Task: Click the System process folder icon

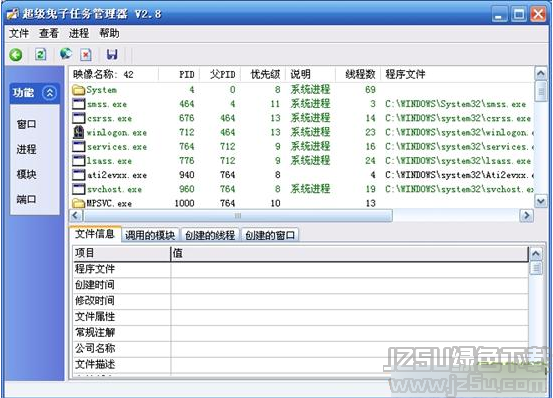Action: pyautogui.click(x=78, y=90)
